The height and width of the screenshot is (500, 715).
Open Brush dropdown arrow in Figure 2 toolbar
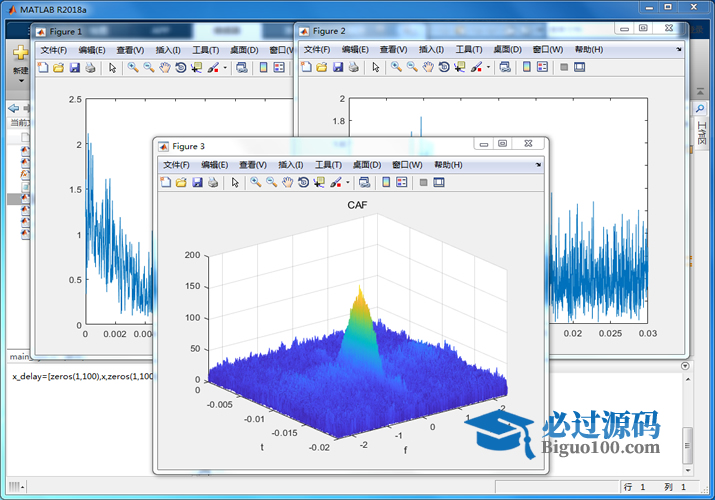click(x=490, y=68)
